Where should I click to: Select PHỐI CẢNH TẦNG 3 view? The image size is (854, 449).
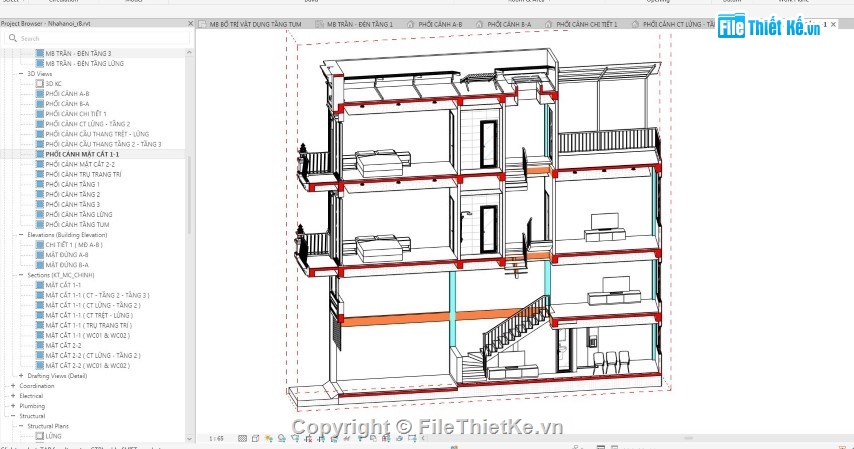[72, 204]
